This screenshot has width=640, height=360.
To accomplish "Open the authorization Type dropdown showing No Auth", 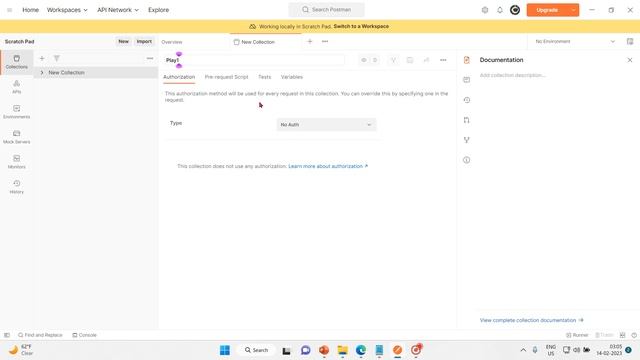I will pos(326,124).
